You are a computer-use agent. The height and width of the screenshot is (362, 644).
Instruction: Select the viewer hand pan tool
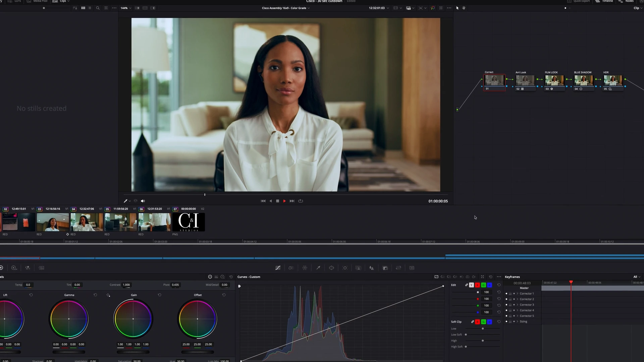464,8
